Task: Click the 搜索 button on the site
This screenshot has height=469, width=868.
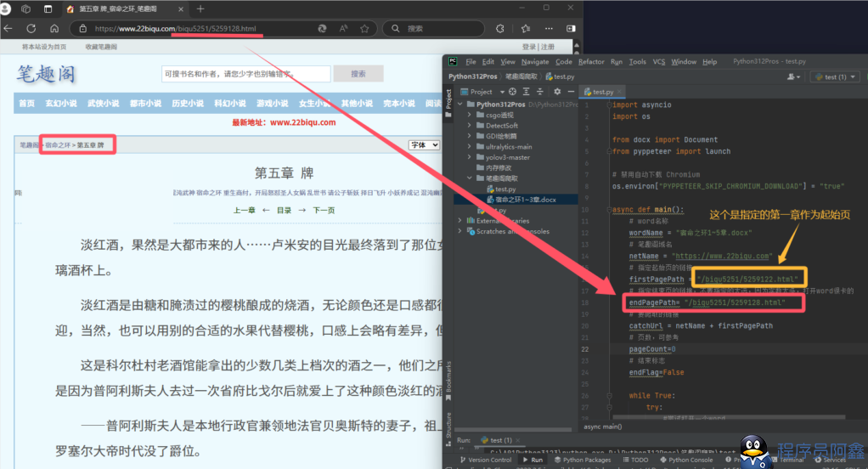Action: pyautogui.click(x=358, y=74)
